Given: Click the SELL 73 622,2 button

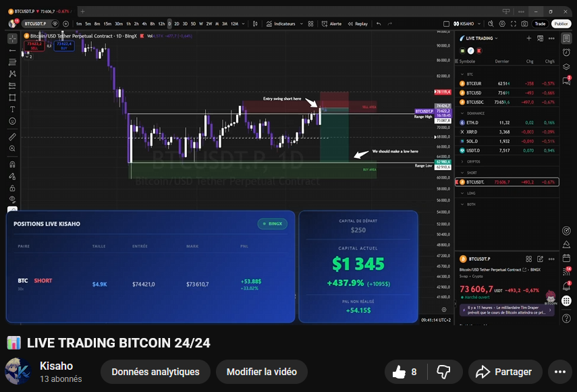Looking at the screenshot, I should point(34,46).
